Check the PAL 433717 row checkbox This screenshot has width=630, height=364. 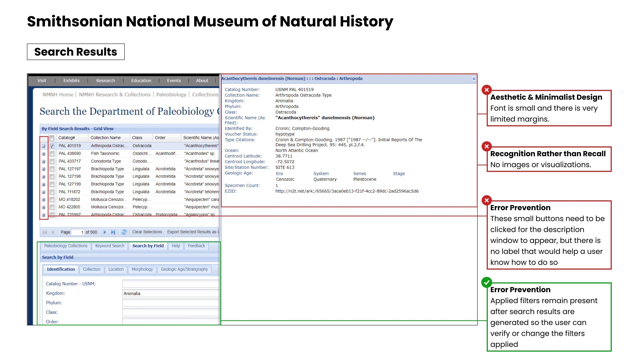tap(52, 161)
